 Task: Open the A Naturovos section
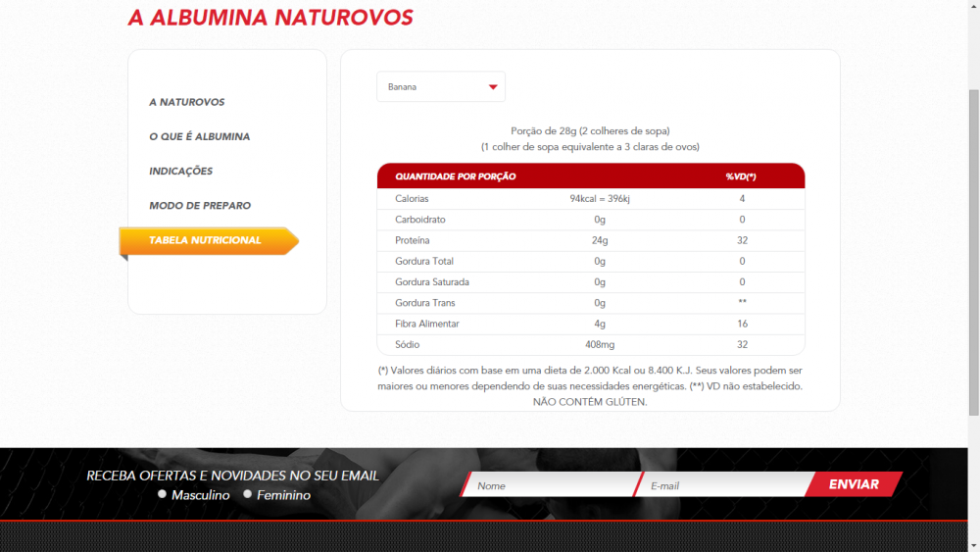[187, 103]
